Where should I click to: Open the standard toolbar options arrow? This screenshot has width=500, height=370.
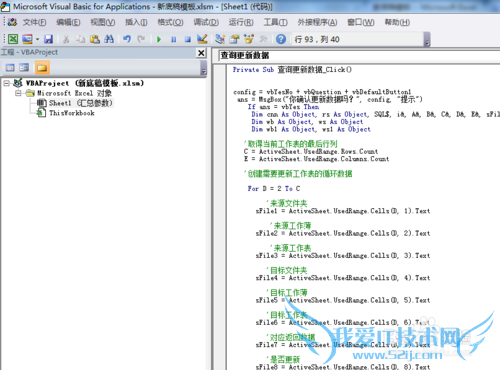[427, 39]
